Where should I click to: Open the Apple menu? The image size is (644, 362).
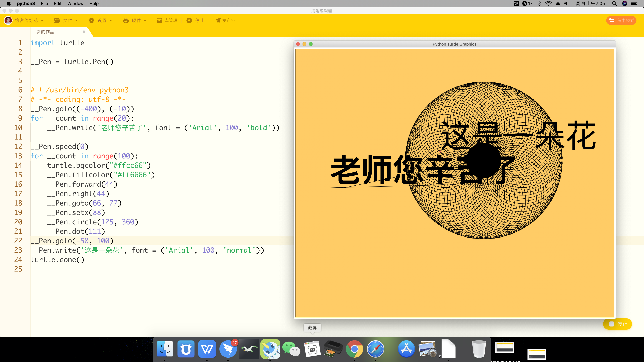coord(8,3)
